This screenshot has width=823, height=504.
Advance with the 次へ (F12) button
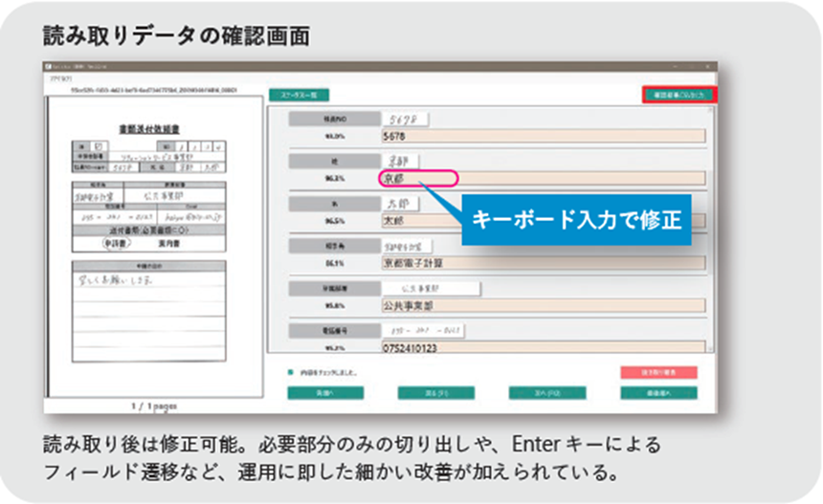547,393
